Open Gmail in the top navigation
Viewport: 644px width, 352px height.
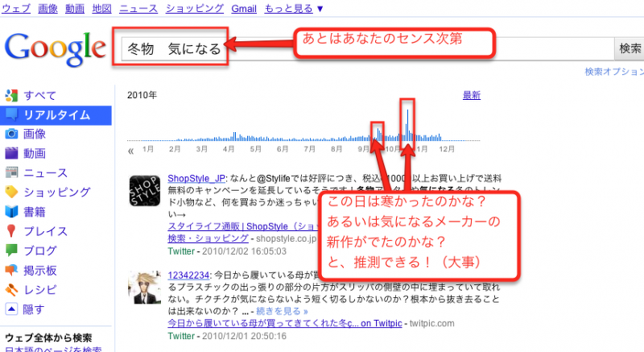coord(244,8)
